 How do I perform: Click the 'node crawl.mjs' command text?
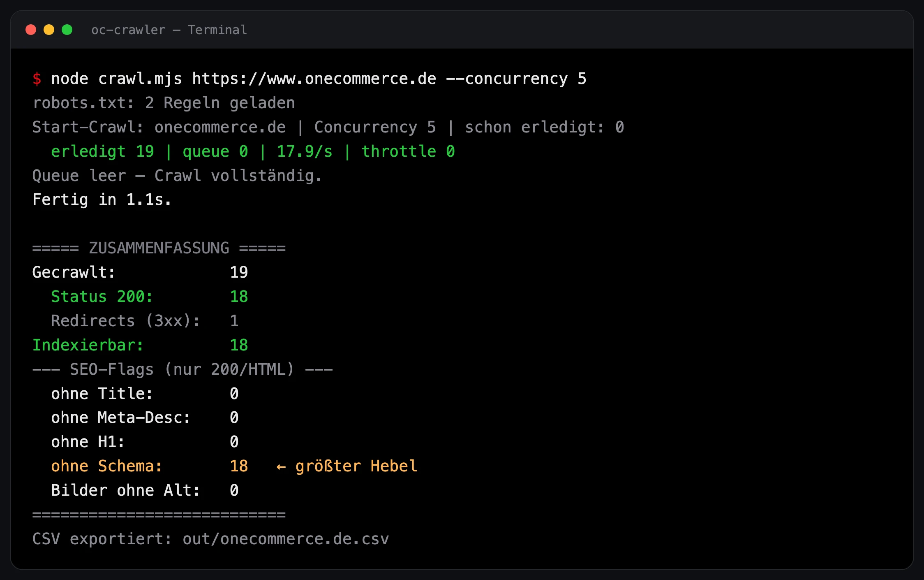click(116, 79)
